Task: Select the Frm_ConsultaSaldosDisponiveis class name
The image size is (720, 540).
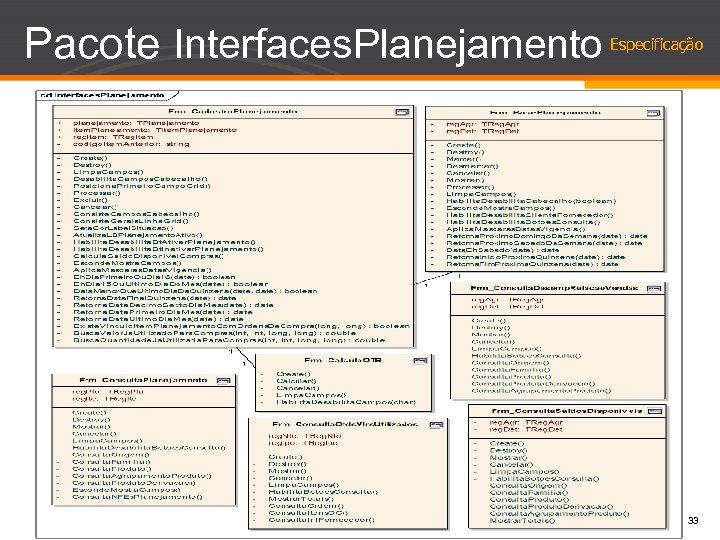Action: pos(567,411)
